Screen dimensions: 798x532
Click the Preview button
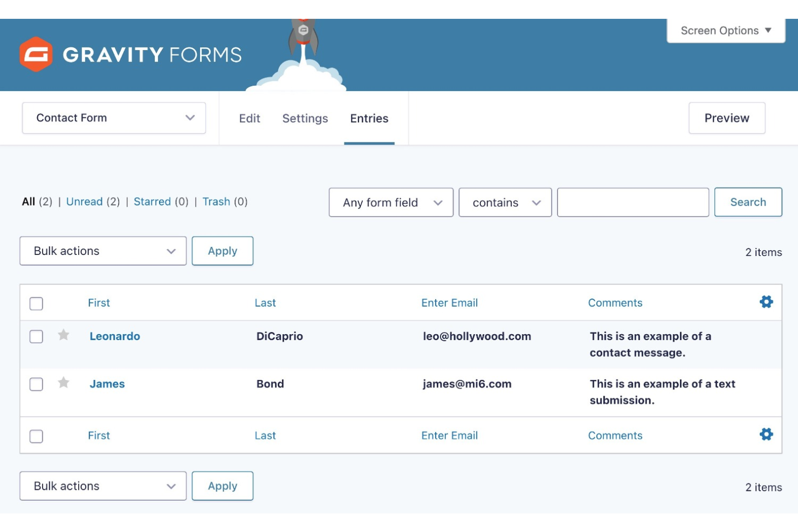727,118
